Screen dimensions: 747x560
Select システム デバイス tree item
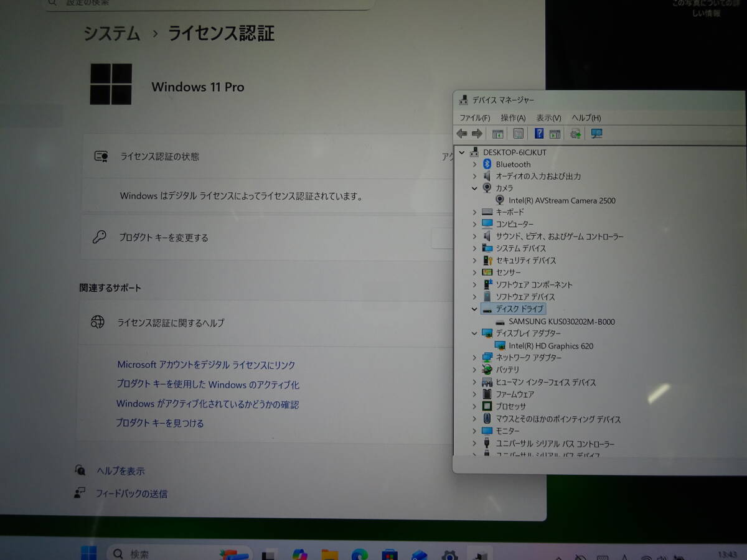(520, 248)
